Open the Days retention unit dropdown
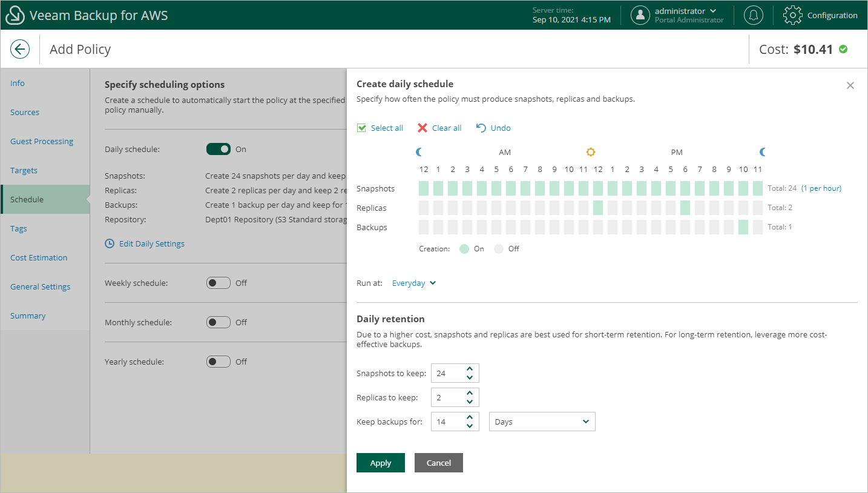868x493 pixels. [x=542, y=422]
